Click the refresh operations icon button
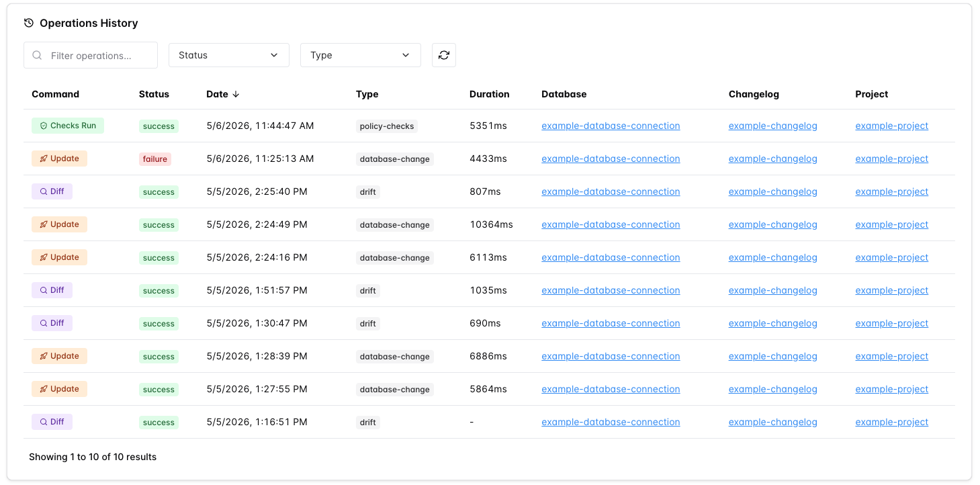The width and height of the screenshot is (980, 485). point(444,55)
